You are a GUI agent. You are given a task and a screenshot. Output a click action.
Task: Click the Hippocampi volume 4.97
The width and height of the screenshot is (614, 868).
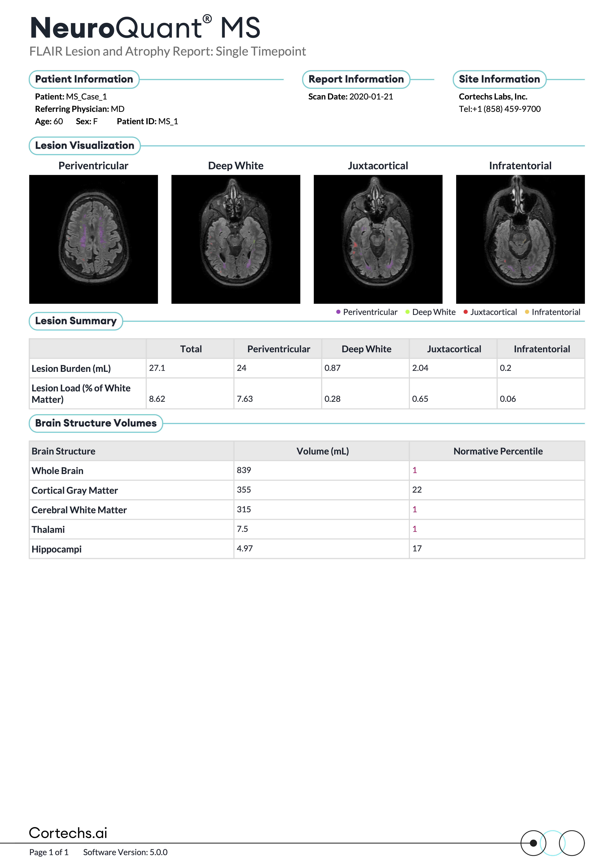point(245,549)
